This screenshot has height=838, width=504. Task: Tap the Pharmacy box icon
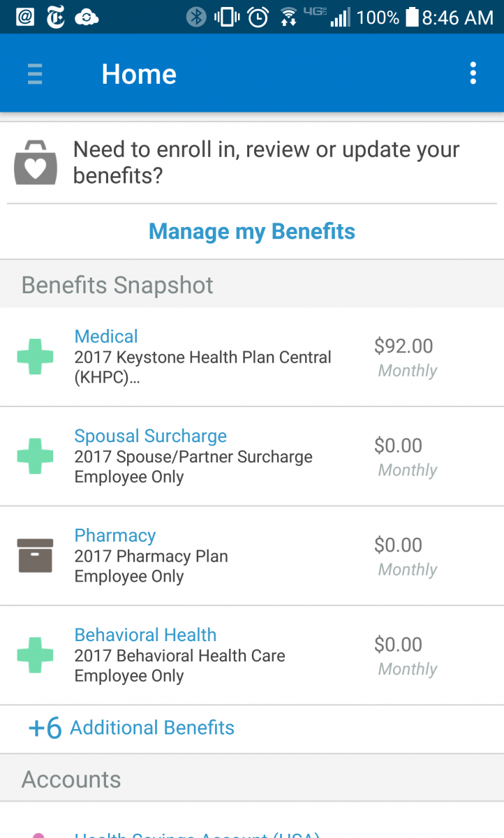[35, 556]
